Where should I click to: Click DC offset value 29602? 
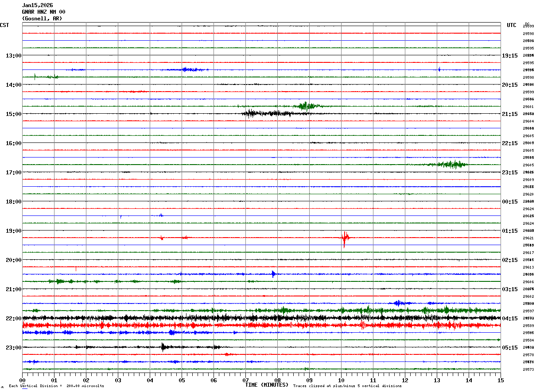click(528, 296)
